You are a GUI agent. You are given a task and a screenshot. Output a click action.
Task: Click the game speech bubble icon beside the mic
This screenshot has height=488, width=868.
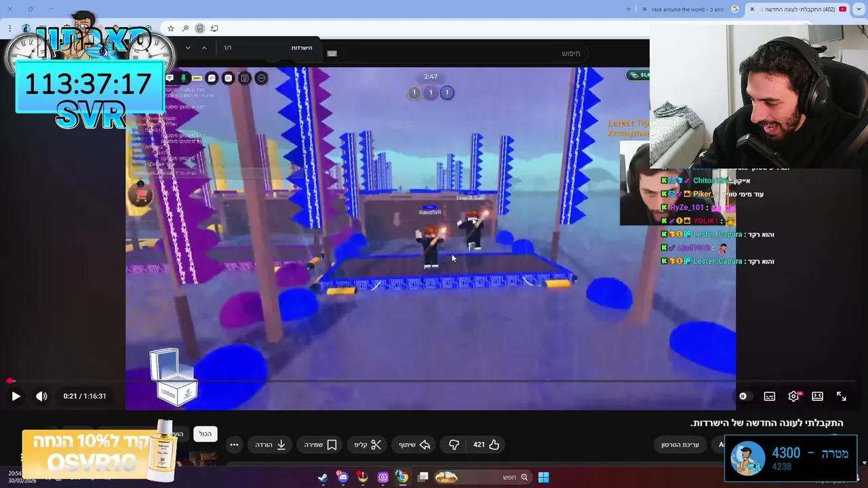tap(212, 78)
